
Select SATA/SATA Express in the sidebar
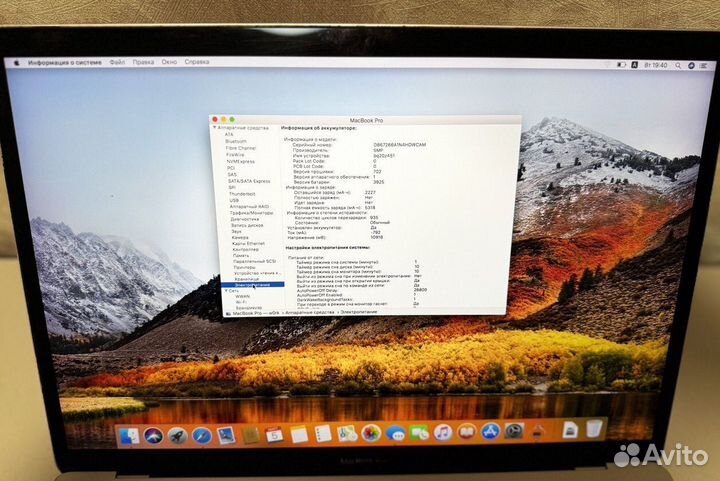pyautogui.click(x=249, y=181)
